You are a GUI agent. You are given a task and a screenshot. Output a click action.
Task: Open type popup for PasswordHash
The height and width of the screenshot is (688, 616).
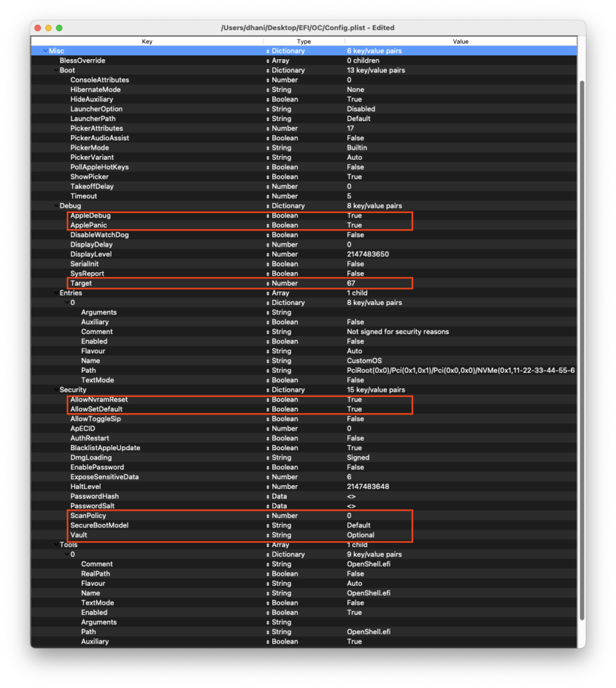(268, 497)
